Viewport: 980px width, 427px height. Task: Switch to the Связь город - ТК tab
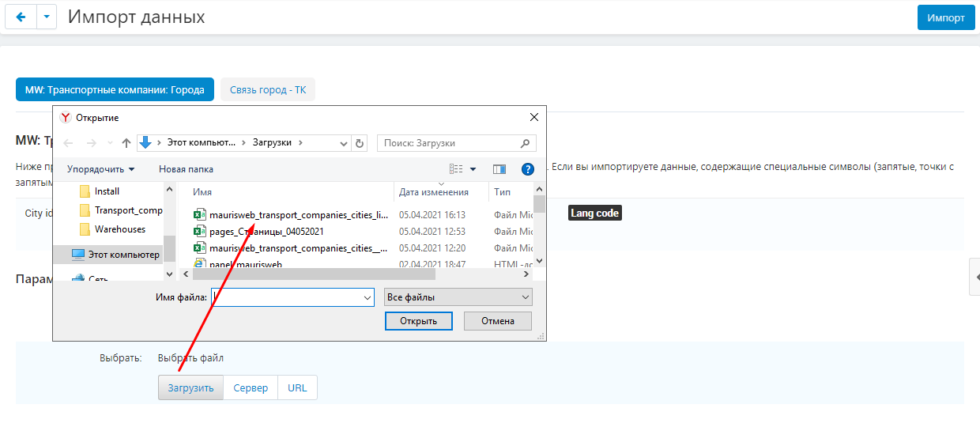[267, 90]
